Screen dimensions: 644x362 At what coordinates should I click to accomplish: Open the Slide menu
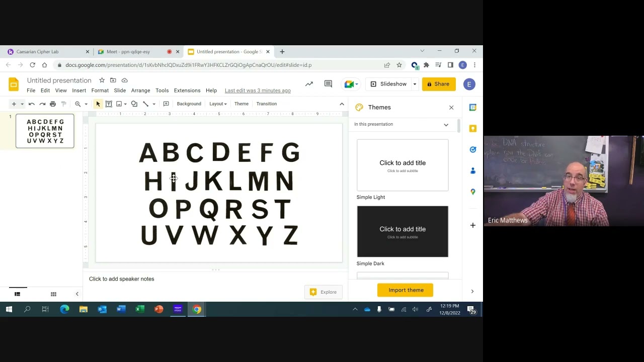(x=120, y=90)
